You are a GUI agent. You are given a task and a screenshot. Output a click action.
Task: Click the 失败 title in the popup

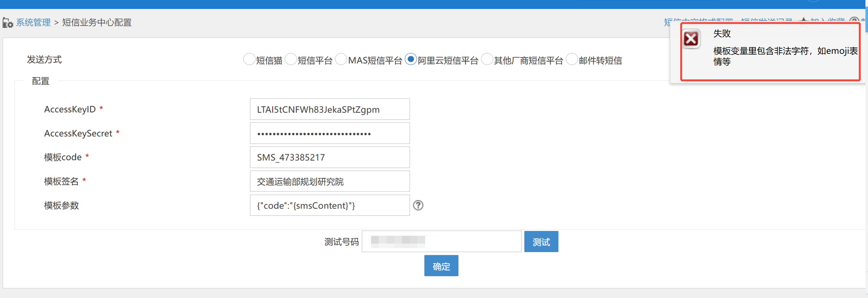point(722,34)
